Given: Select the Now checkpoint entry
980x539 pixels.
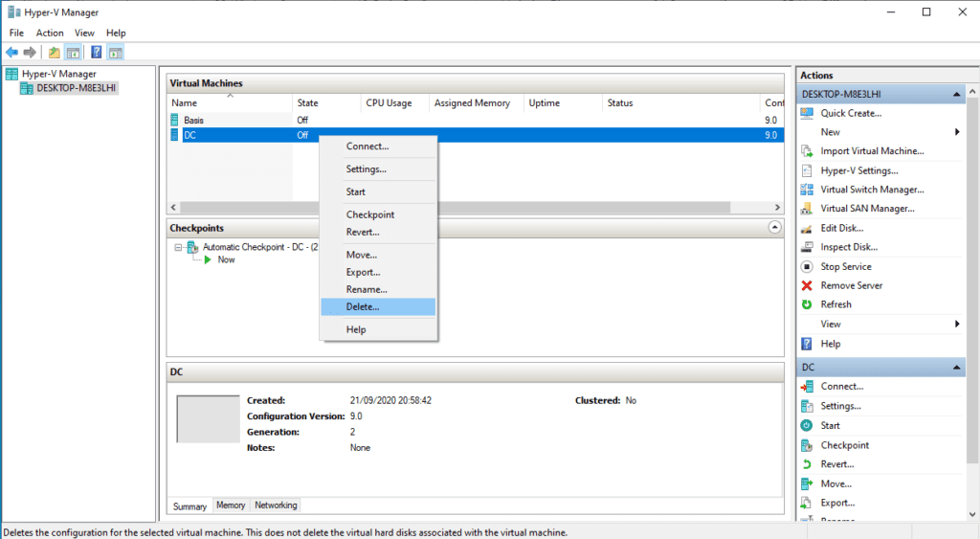Looking at the screenshot, I should [226, 260].
